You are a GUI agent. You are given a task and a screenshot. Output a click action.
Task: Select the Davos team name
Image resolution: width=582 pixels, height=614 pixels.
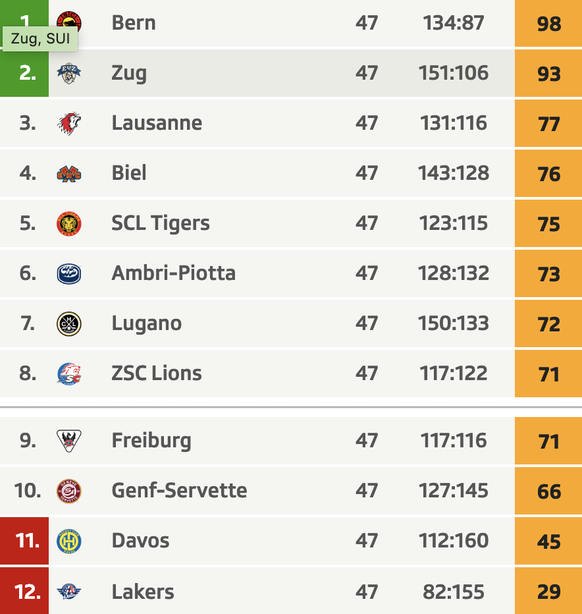pyautogui.click(x=141, y=541)
